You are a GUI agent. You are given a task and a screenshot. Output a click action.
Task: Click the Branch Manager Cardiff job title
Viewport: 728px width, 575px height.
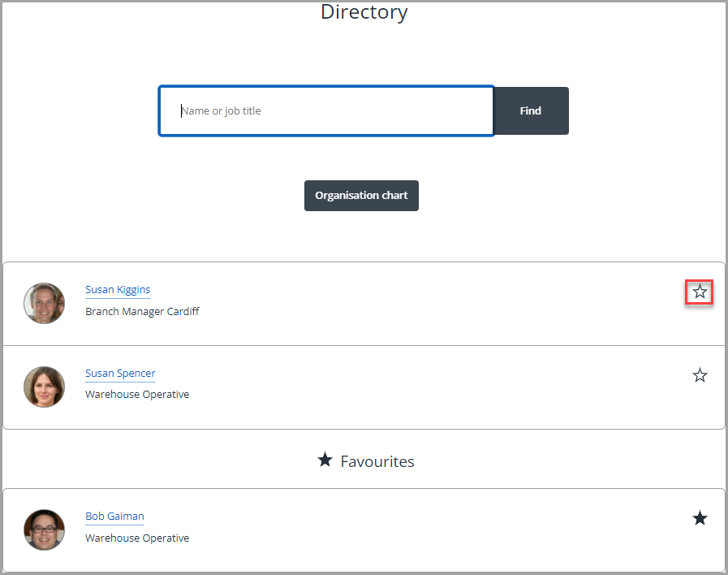[x=142, y=312]
